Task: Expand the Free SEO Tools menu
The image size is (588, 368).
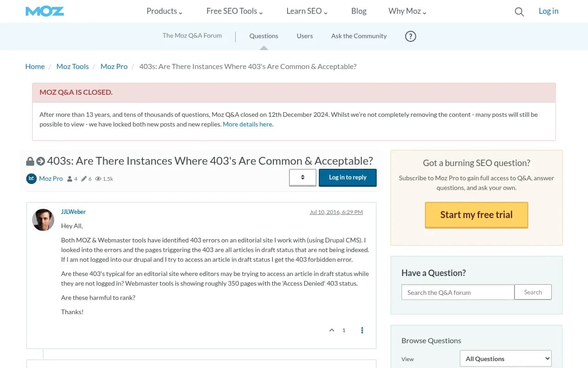Action: (x=234, y=11)
